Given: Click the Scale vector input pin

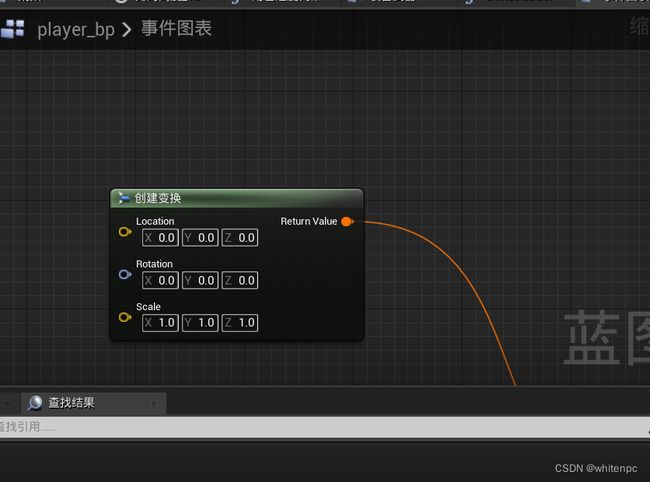Looking at the screenshot, I should coord(125,317).
